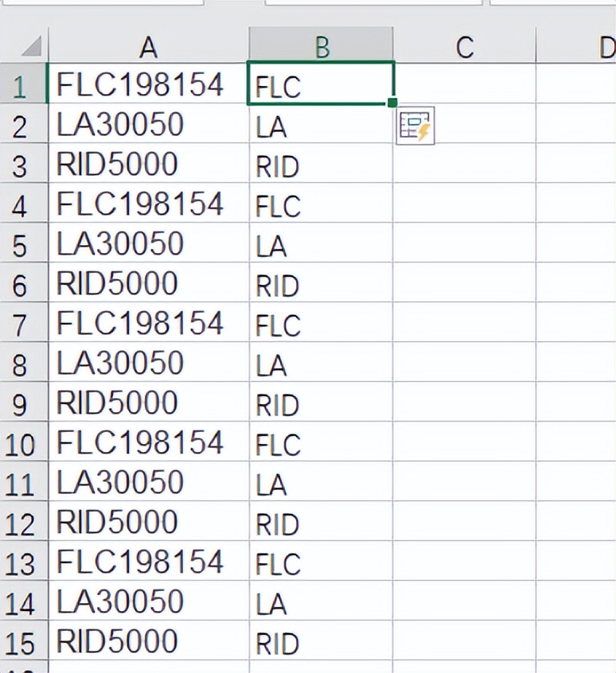Click cell B12 containing RID
The image size is (616, 673).
click(x=321, y=522)
